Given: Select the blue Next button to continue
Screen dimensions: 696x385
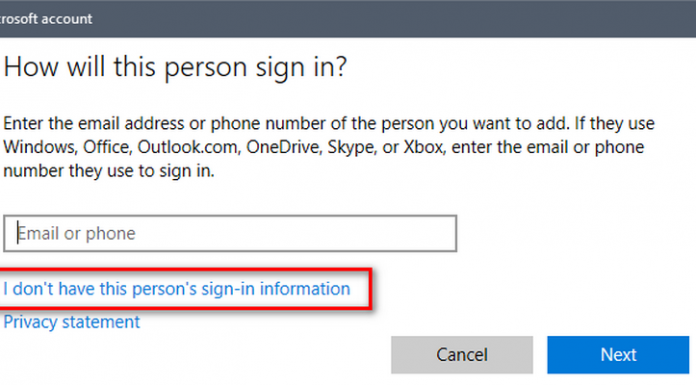Looking at the screenshot, I should click(x=618, y=354).
